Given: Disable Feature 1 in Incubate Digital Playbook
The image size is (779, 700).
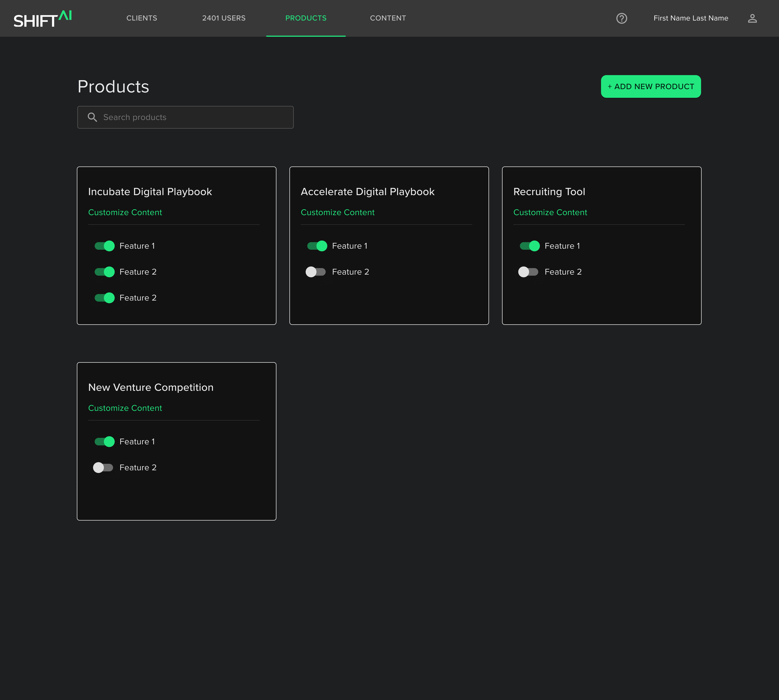Looking at the screenshot, I should pyautogui.click(x=105, y=246).
